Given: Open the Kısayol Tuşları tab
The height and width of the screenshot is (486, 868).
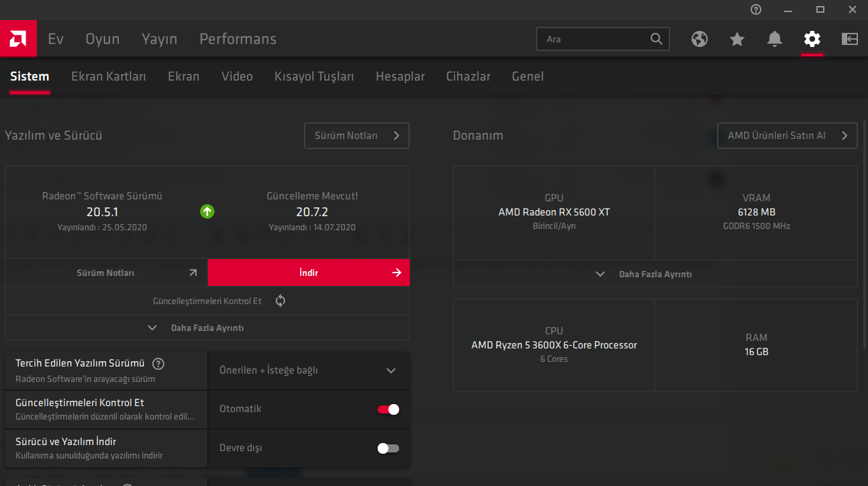Looking at the screenshot, I should click(315, 77).
